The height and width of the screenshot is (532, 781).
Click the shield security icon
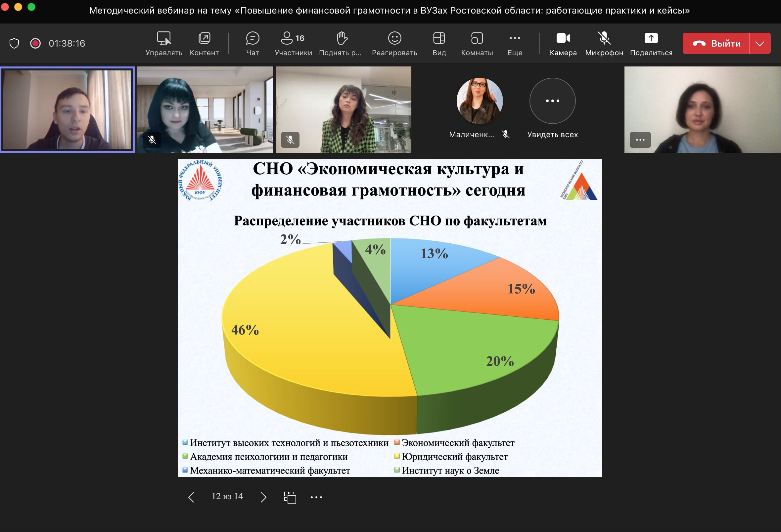(x=14, y=43)
